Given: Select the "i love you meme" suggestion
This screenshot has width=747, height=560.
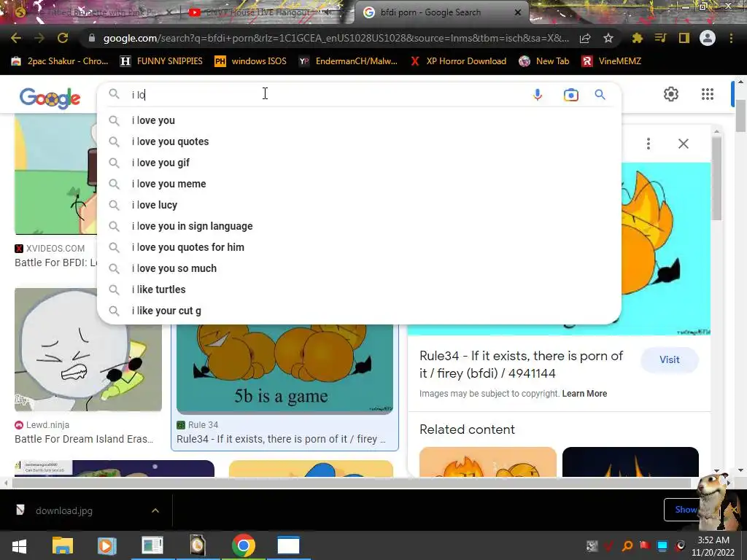Looking at the screenshot, I should click(359, 184).
